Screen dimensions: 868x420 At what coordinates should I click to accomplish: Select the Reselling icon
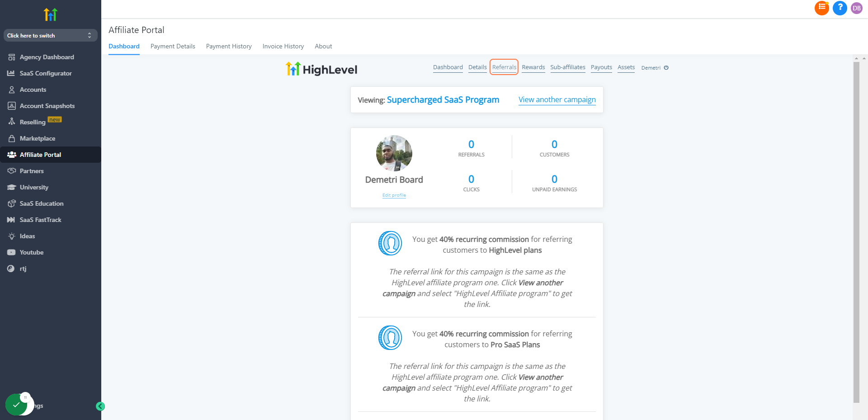[12, 122]
